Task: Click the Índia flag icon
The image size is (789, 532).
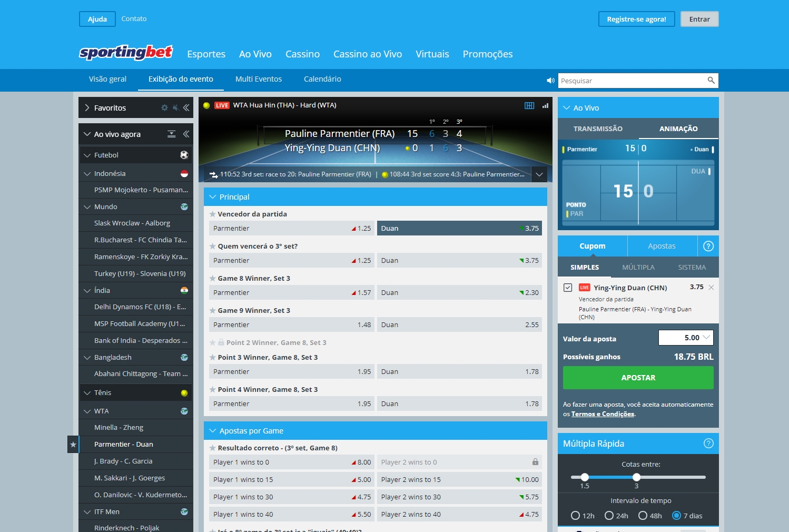Action: [x=184, y=290]
